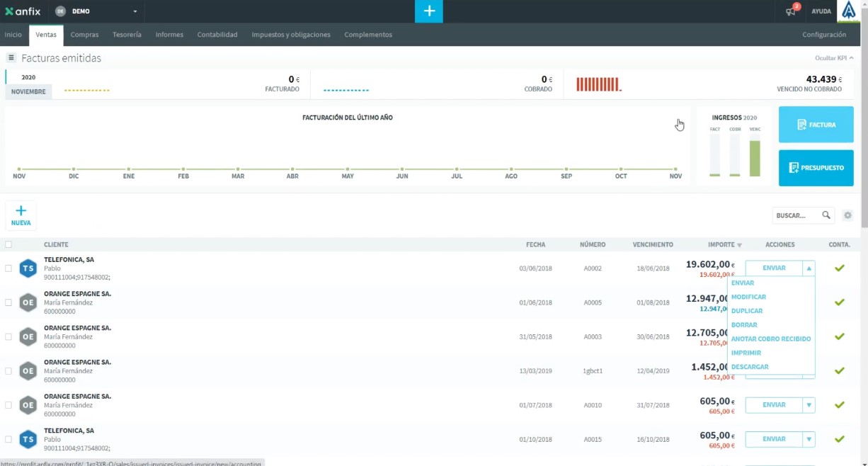Viewport: 868px width, 466px height.
Task: Choose DESCARGAR in actions menu
Action: [750, 367]
